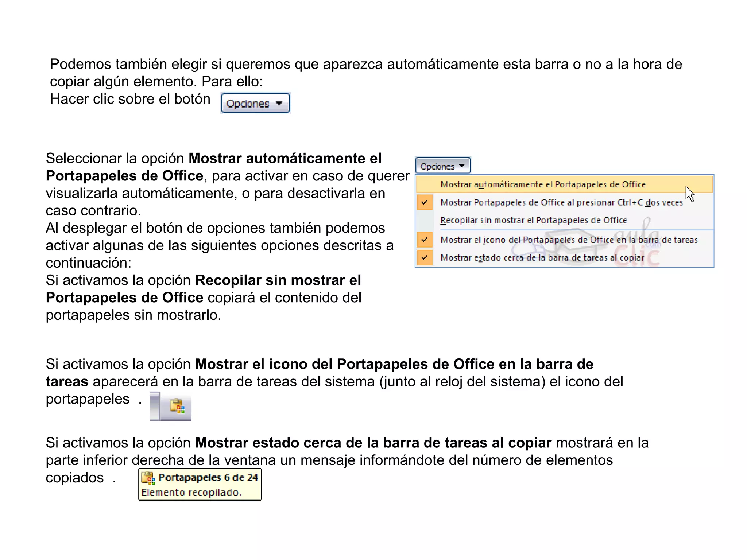The width and height of the screenshot is (747, 560).
Task: Toggle Mostrar el icono del Portapapeles en barra de tareas
Action: (x=564, y=240)
